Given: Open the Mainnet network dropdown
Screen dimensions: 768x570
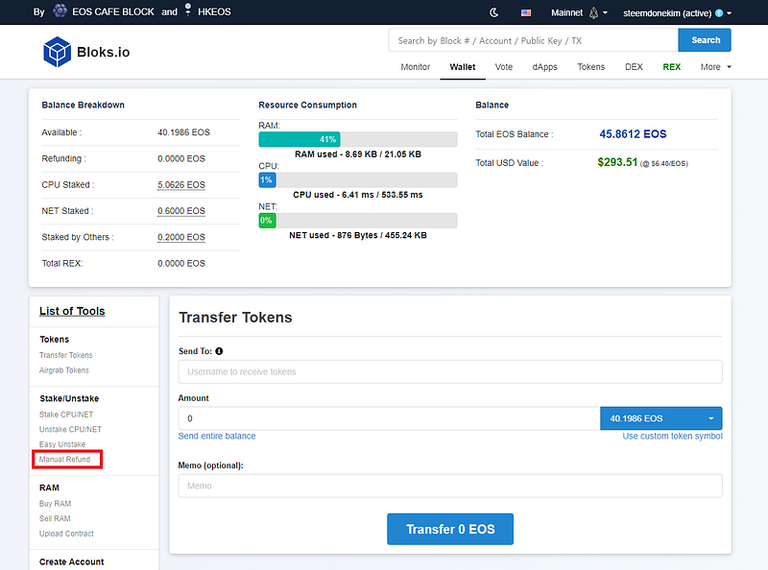Looking at the screenshot, I should pos(580,13).
